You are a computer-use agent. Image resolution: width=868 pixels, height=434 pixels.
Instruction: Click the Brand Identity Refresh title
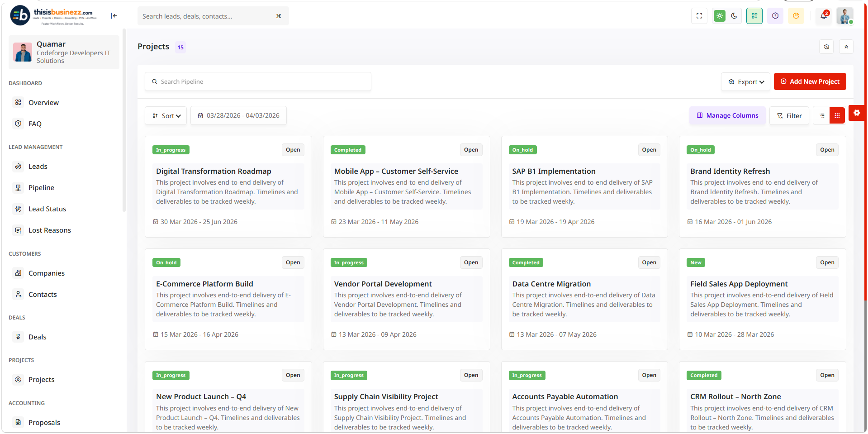[x=730, y=171]
